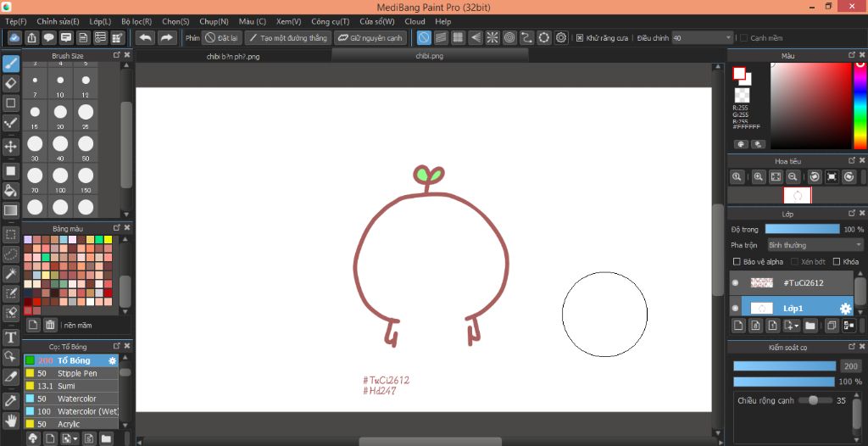Select the Hand tool
The width and height of the screenshot is (868, 446).
pos(10,421)
